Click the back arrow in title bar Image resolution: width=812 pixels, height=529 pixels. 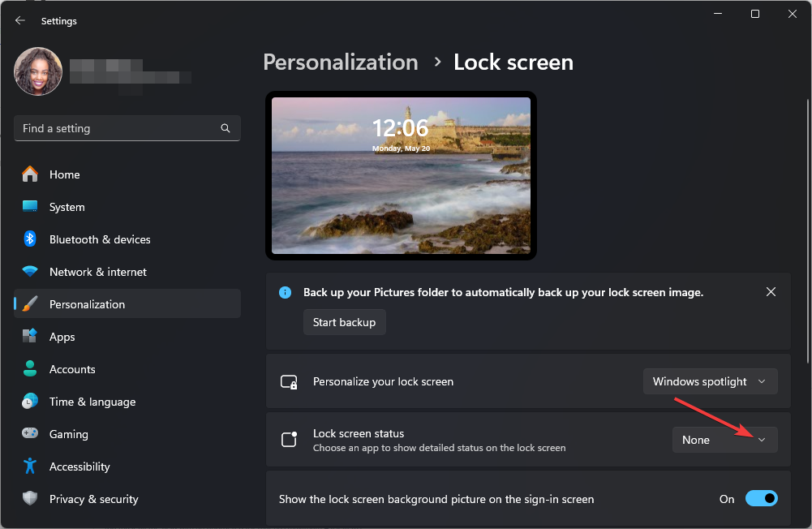point(20,21)
